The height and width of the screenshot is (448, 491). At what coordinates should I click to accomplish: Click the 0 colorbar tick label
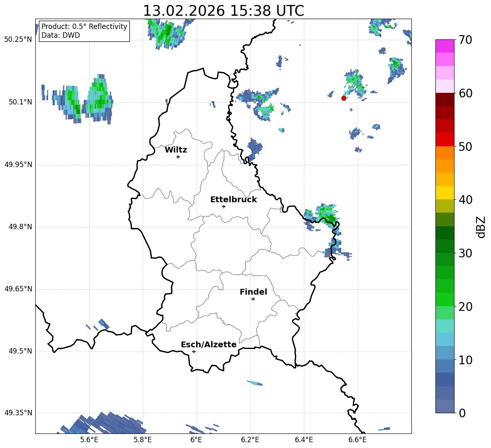coord(462,413)
